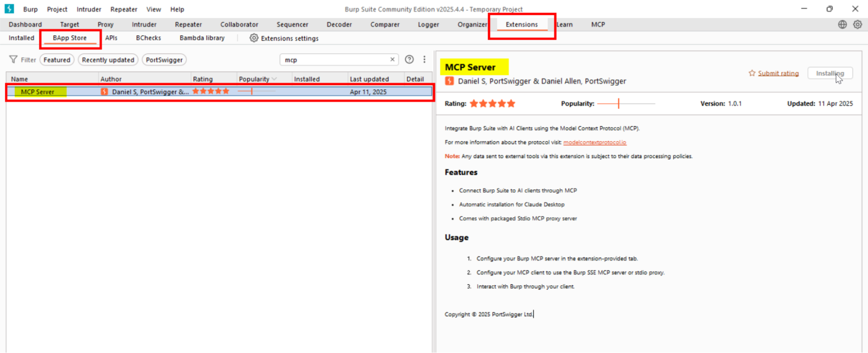Select the Extensions tab
The image size is (868, 353).
(x=521, y=24)
